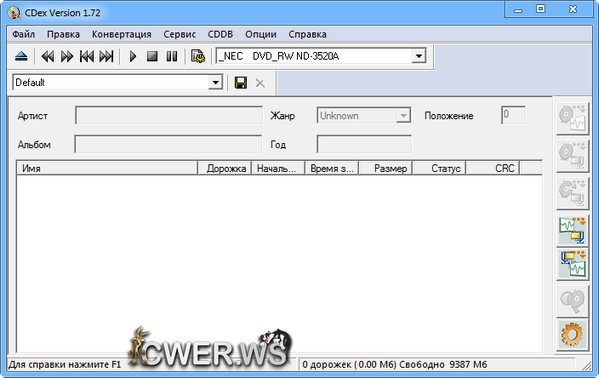Skip to next track icon
The height and width of the screenshot is (378, 599).
[x=106, y=57]
